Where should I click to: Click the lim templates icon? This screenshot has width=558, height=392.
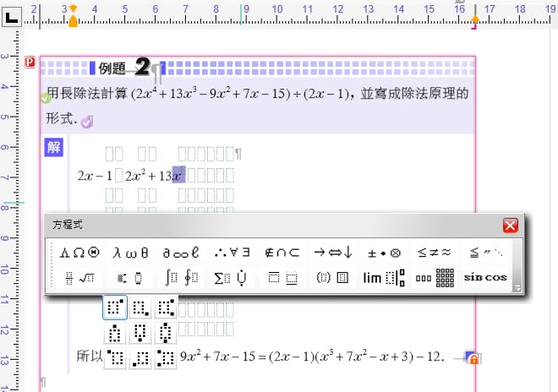point(385,277)
